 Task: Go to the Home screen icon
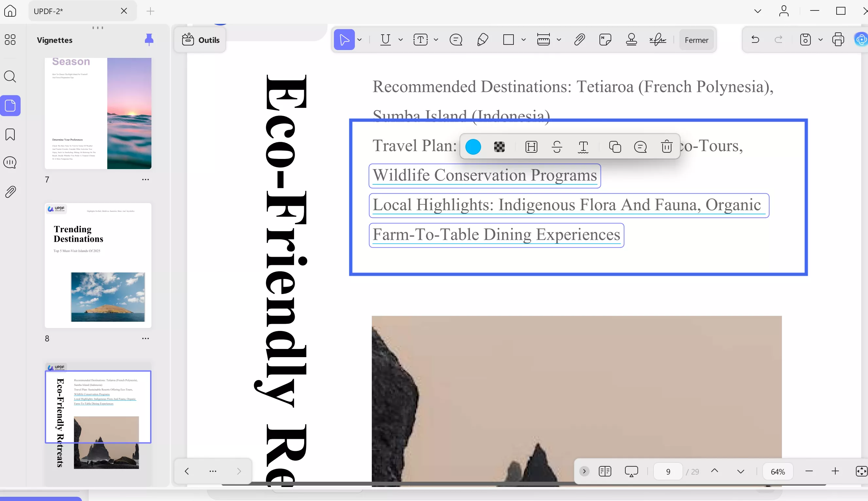coord(10,11)
